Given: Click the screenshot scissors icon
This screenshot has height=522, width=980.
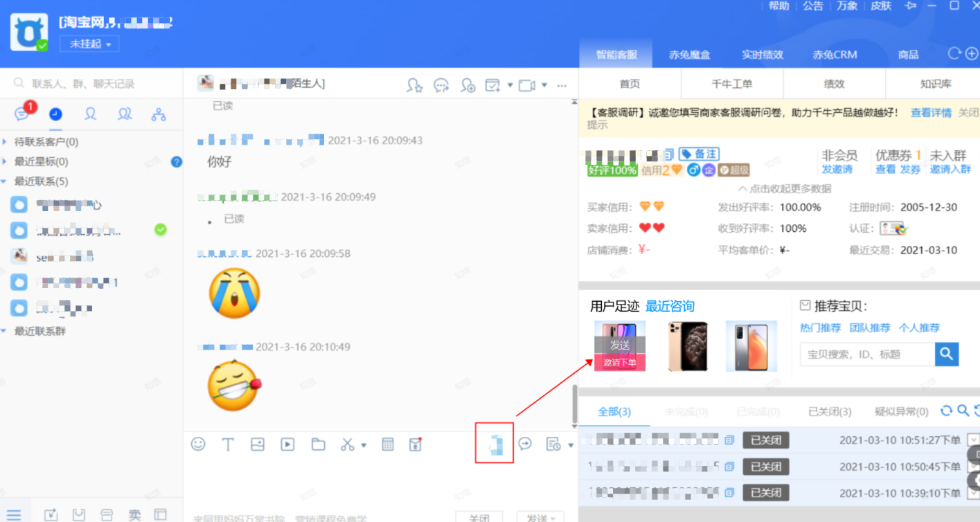Looking at the screenshot, I should [348, 444].
